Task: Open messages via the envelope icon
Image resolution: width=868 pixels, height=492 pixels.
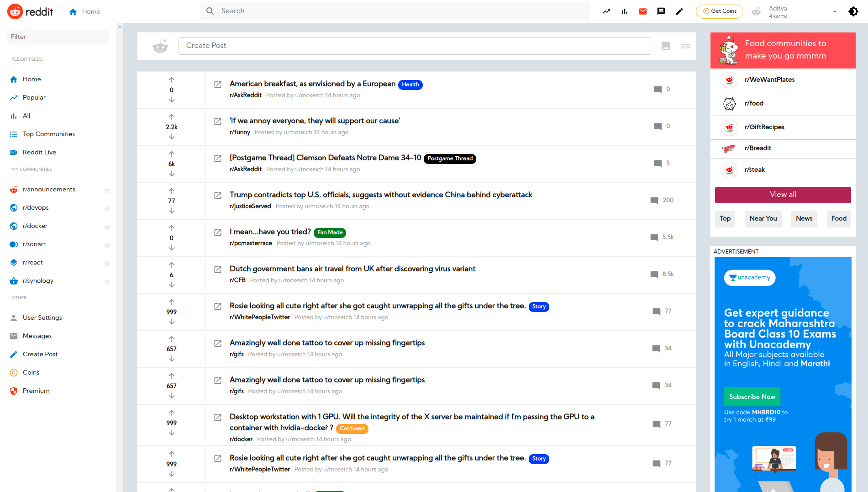Action: click(x=642, y=11)
